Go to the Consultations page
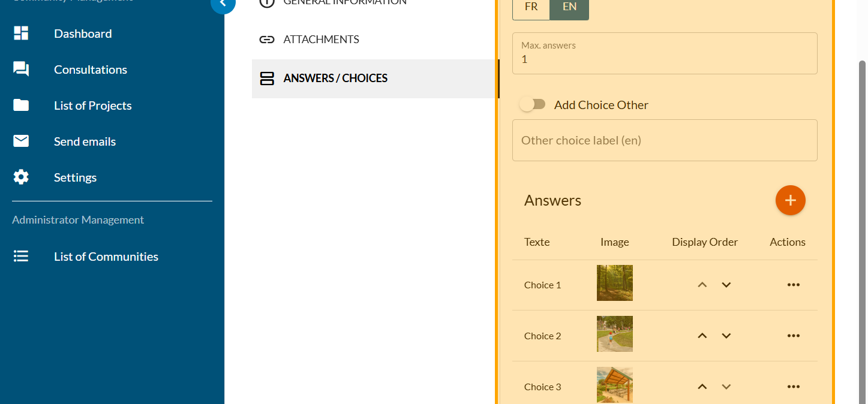The image size is (868, 404). tap(90, 70)
